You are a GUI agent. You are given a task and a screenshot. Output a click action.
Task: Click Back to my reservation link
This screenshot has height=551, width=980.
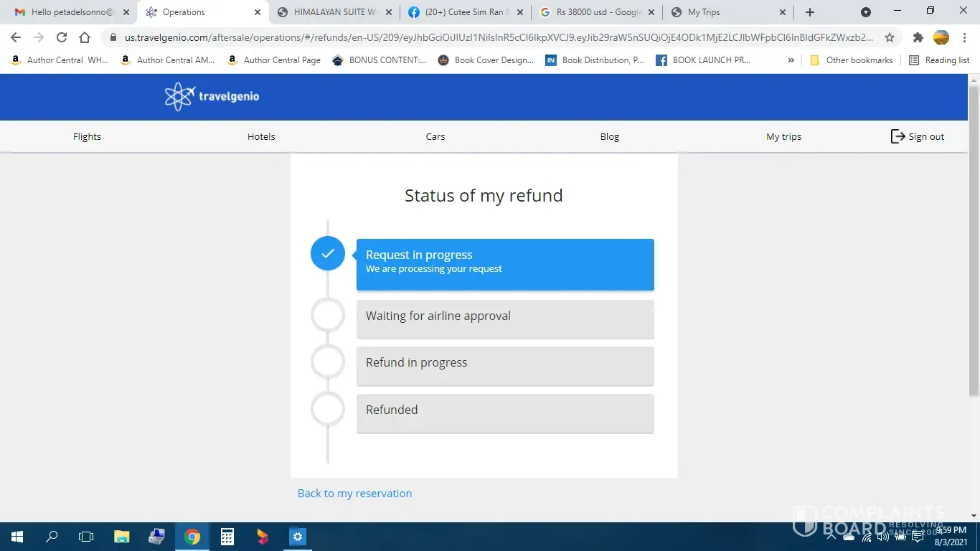pyautogui.click(x=354, y=493)
